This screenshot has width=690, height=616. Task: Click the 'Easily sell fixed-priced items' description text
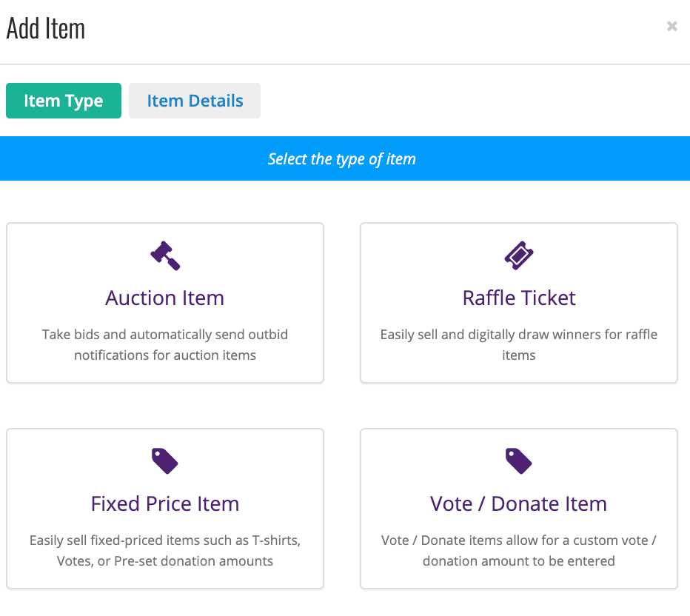click(165, 550)
